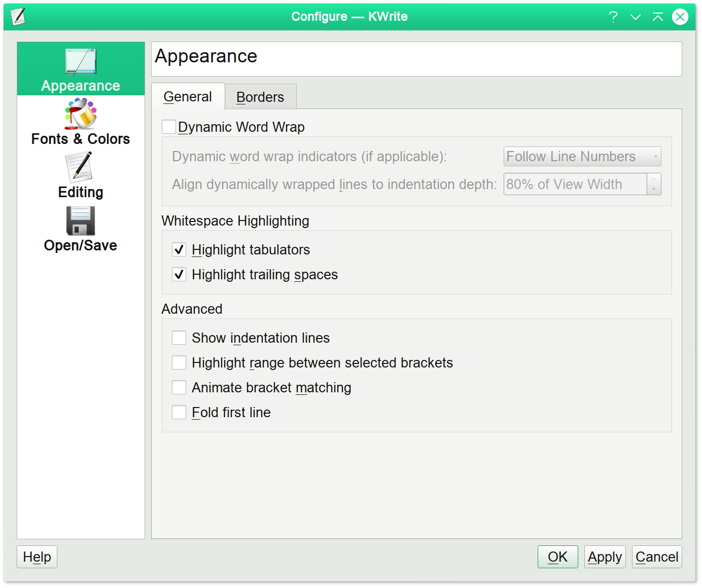Click the maximize arrow in title bar
The height and width of the screenshot is (588, 702).
(657, 17)
